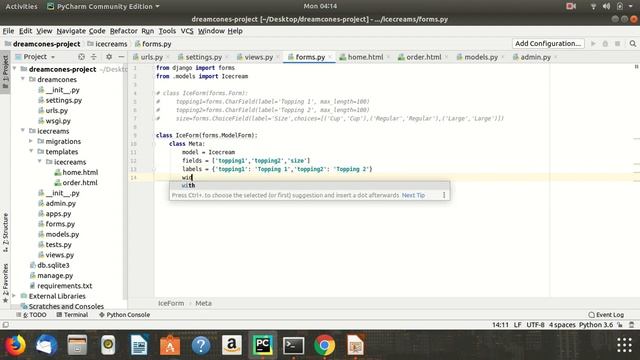640x360 pixels.
Task: Open the File menu
Action: [x=8, y=31]
